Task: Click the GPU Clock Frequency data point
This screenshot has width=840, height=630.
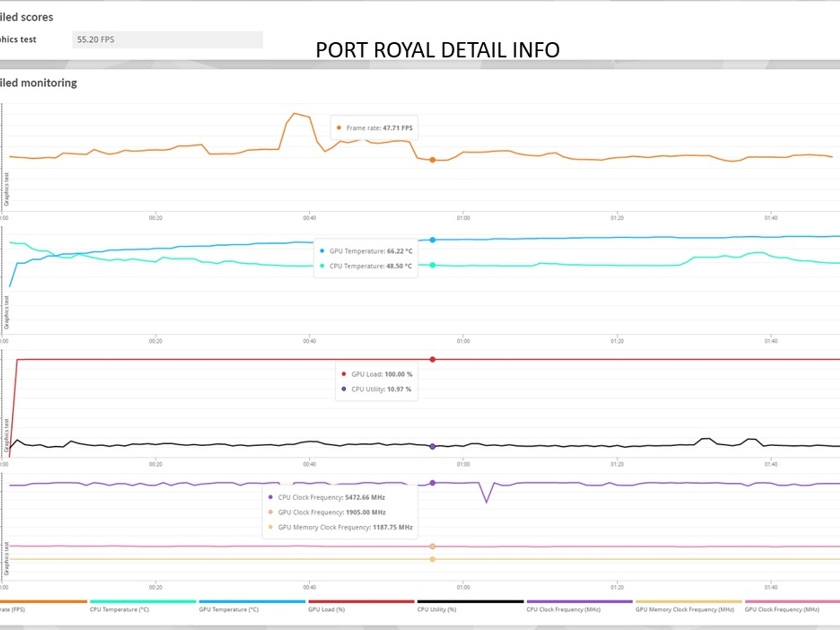Action: tap(432, 546)
